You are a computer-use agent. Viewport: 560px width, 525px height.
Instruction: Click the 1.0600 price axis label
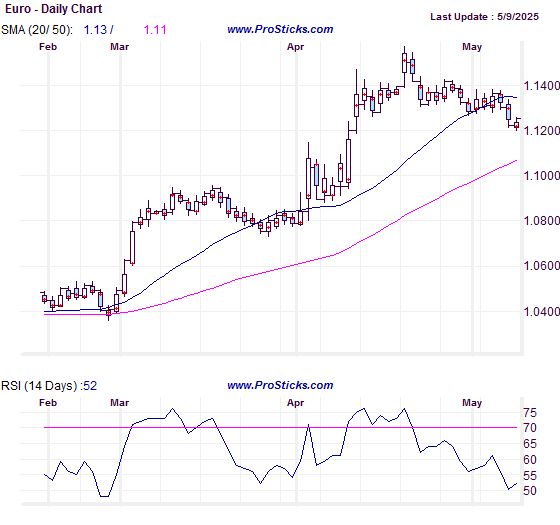(541, 266)
